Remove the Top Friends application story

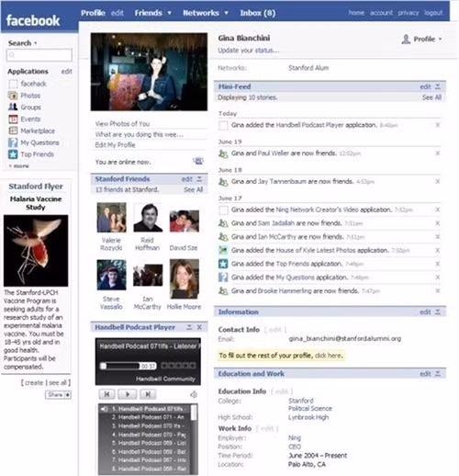(x=438, y=264)
